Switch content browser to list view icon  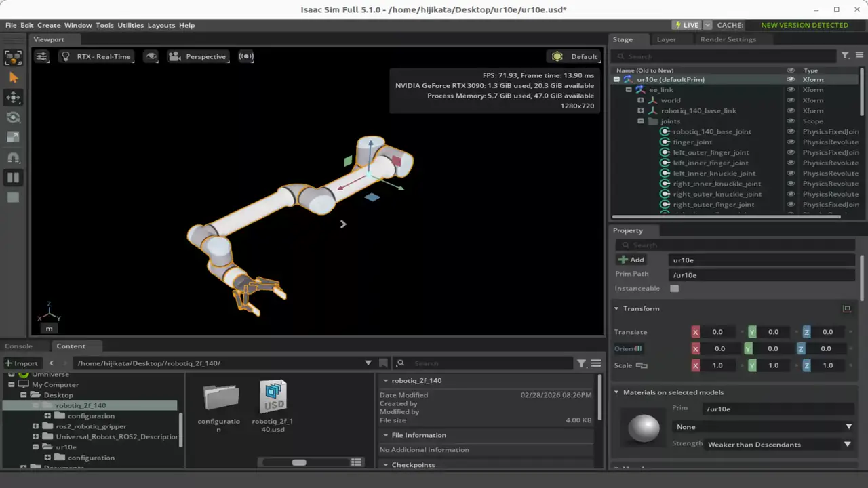tap(356, 462)
